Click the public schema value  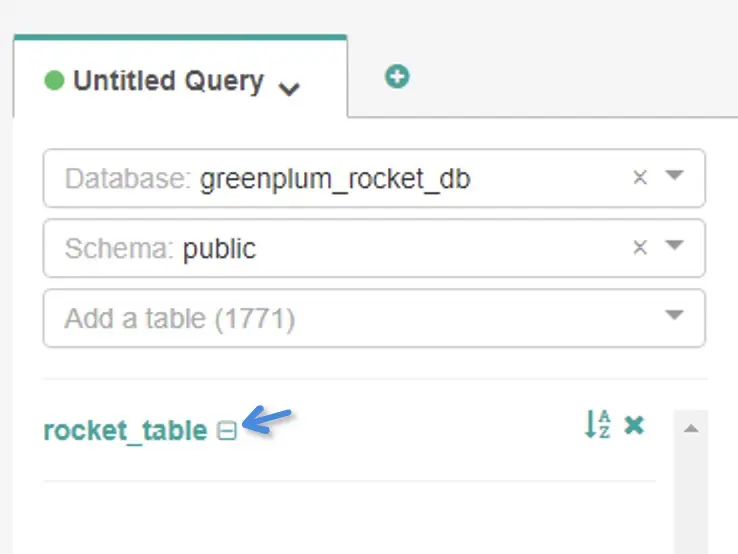pyautogui.click(x=219, y=249)
